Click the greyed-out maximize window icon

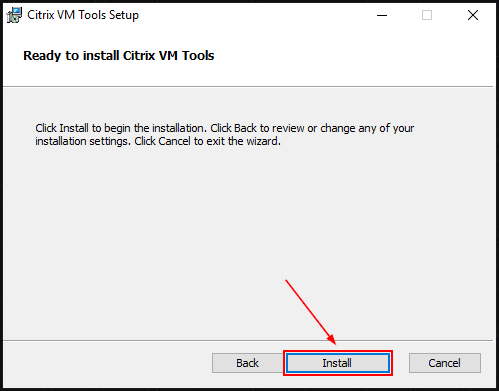click(427, 15)
